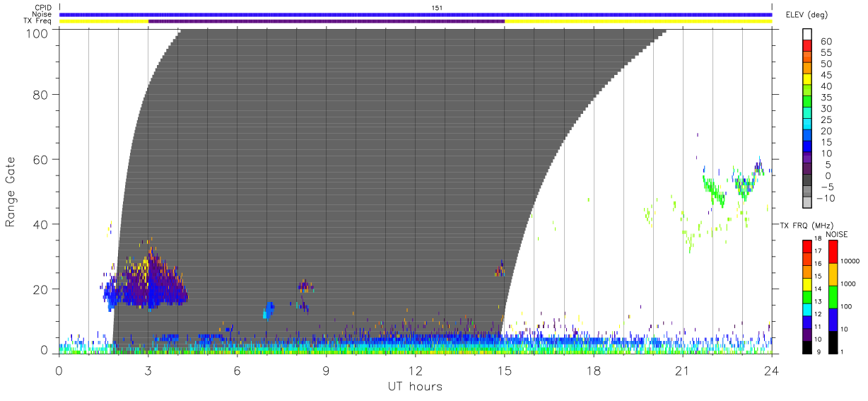Click the elevation colorbar label 45
868x401 pixels.
tap(826, 74)
